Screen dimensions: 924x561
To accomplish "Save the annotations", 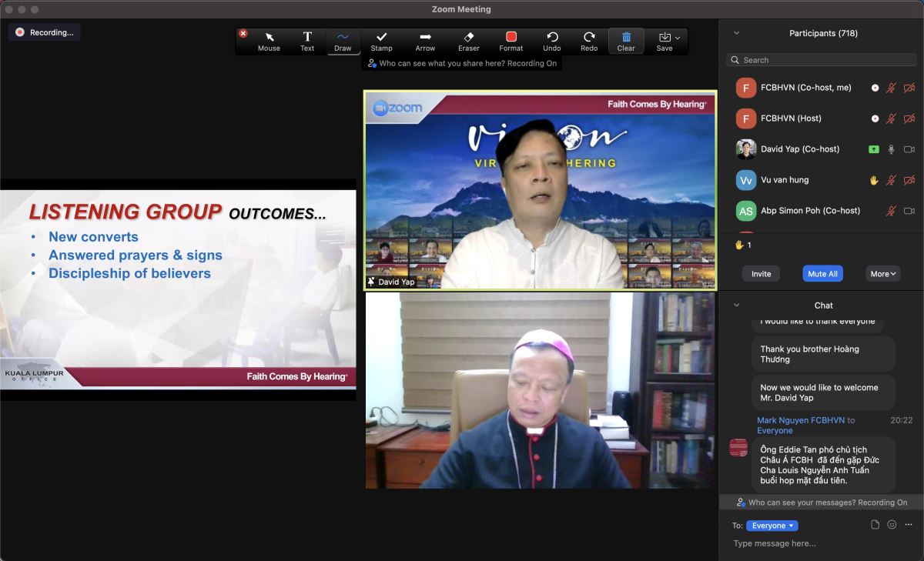I will [665, 41].
